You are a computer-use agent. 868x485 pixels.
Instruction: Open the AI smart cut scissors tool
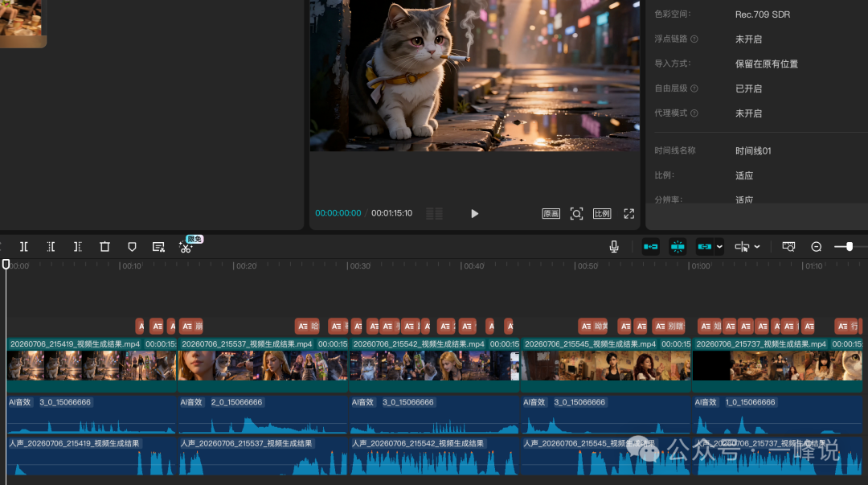186,247
